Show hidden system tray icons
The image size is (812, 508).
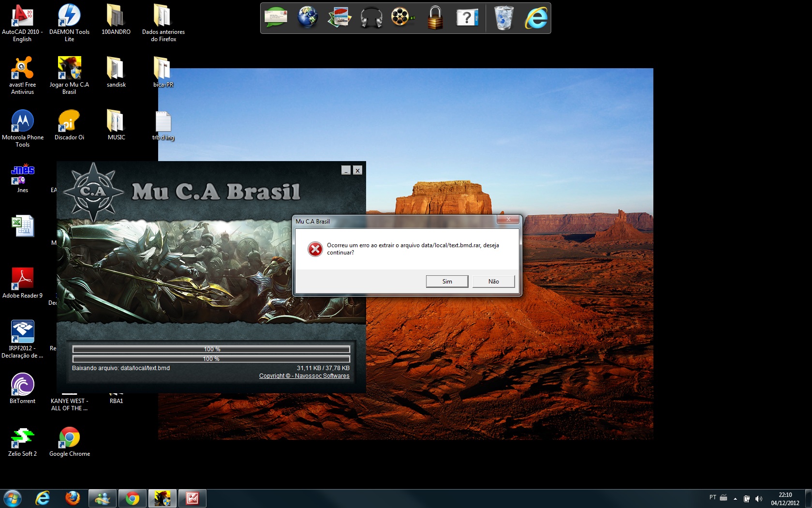pos(735,499)
